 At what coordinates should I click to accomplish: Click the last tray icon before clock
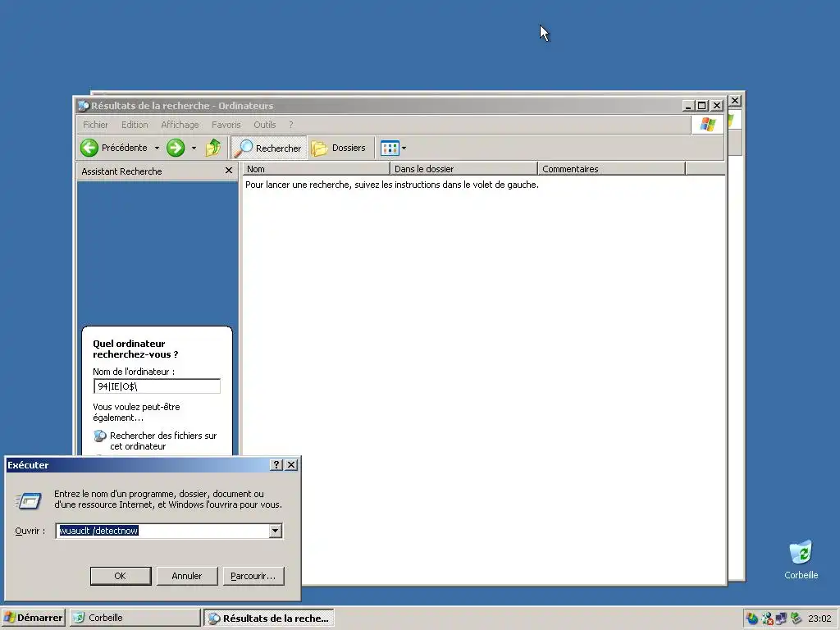coord(796,619)
